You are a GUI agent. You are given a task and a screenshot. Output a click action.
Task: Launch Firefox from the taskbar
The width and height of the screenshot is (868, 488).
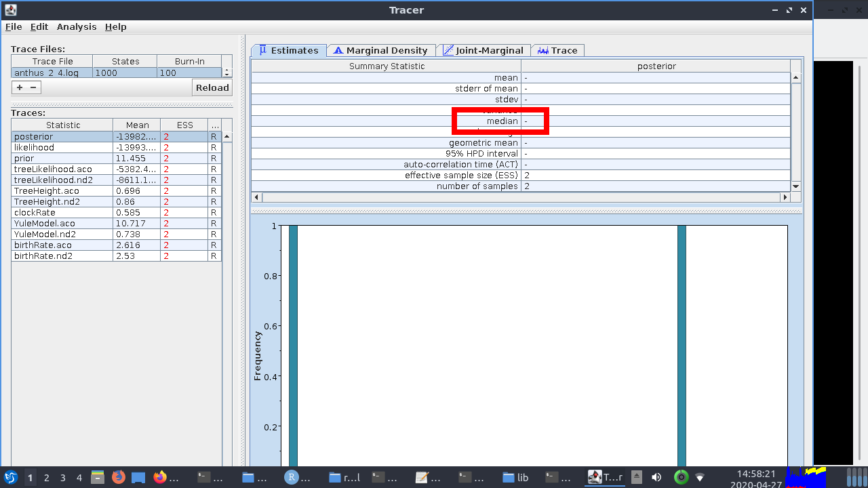point(117,477)
